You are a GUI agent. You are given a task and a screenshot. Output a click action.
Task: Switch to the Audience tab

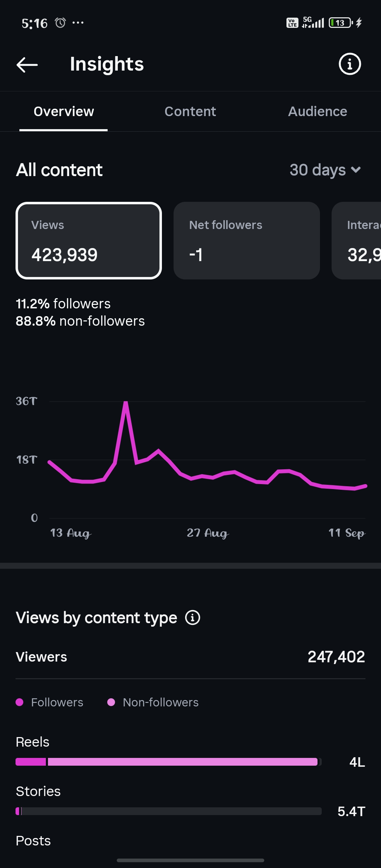point(317,111)
